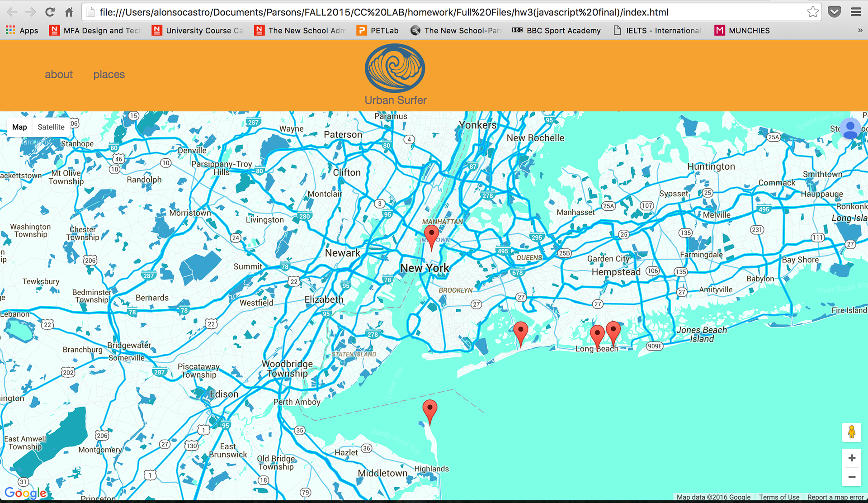Bookmark this page with the star icon
Image resolution: width=868 pixels, height=503 pixels.
812,12
